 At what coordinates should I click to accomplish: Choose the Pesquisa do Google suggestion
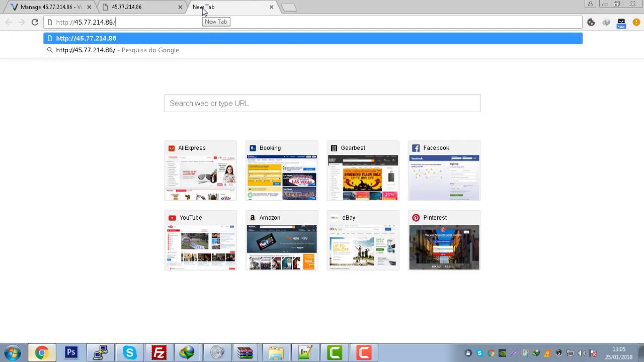[x=313, y=50]
